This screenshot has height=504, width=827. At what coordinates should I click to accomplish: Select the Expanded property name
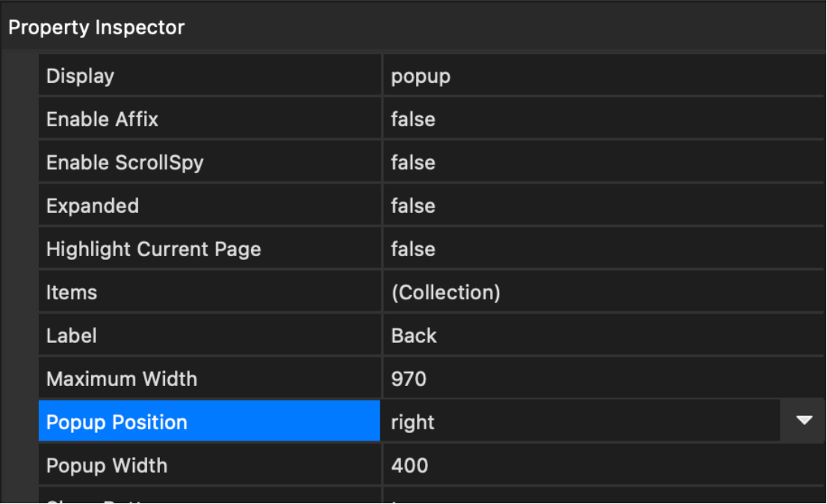tap(93, 205)
